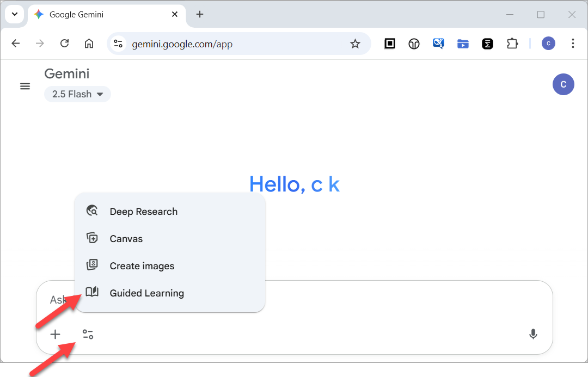Bookmark this page with the star icon
This screenshot has height=377, width=588.
click(x=355, y=44)
